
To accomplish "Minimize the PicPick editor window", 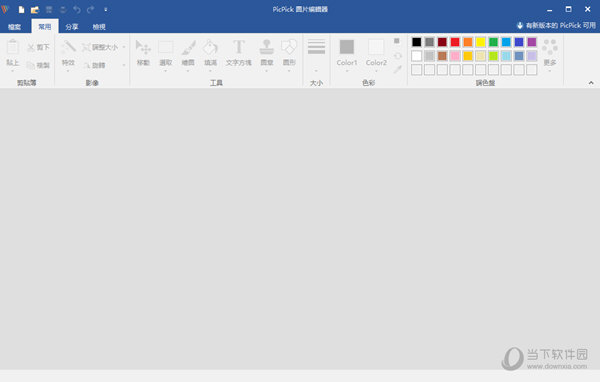I will coord(549,10).
